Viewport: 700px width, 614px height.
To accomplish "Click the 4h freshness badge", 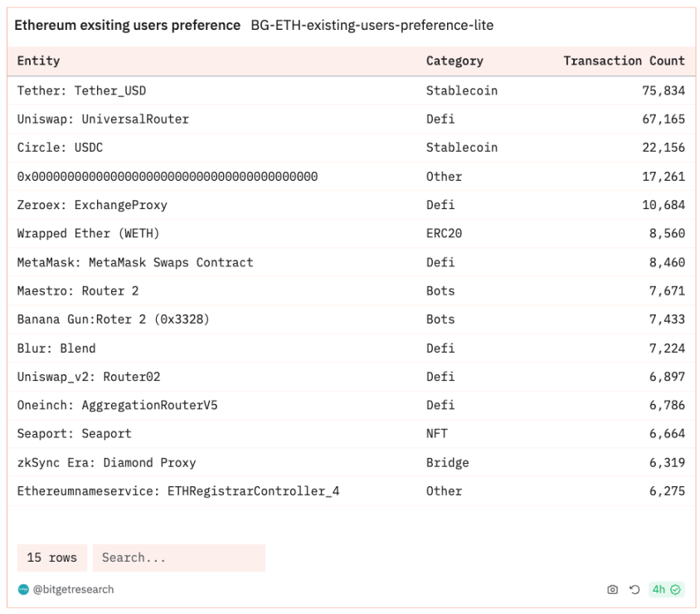I will [666, 589].
